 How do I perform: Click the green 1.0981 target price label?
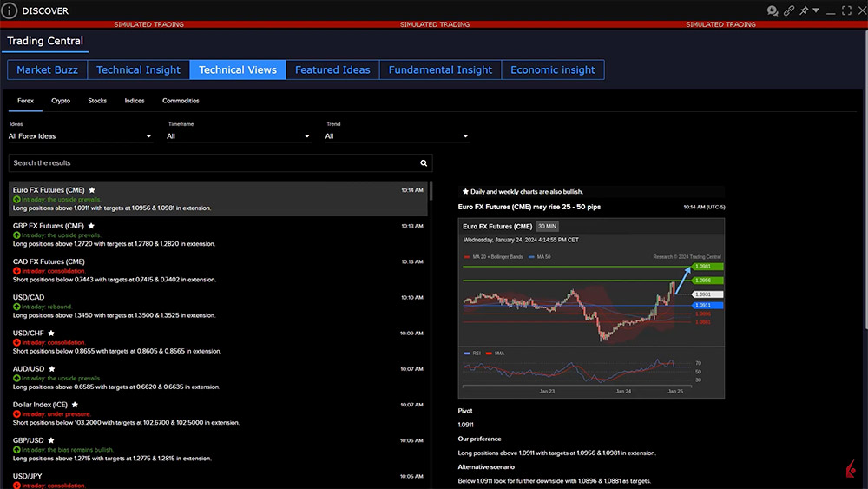tap(707, 267)
